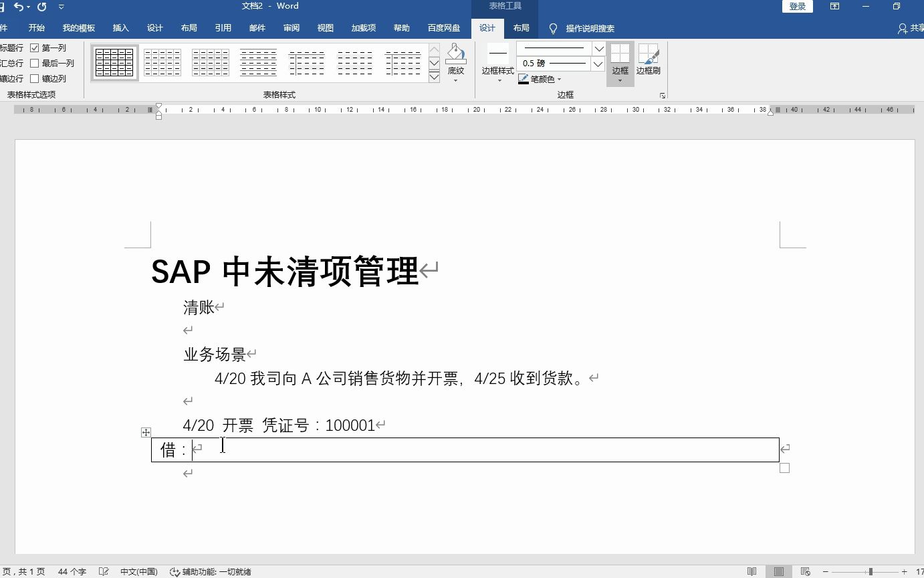Click the text 业务场景
This screenshot has height=578, width=924.
click(215, 355)
